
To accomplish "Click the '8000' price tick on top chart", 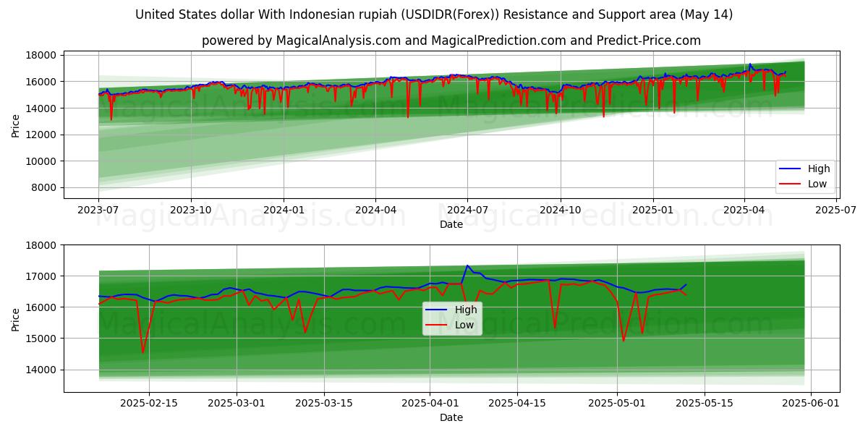I will point(45,187).
